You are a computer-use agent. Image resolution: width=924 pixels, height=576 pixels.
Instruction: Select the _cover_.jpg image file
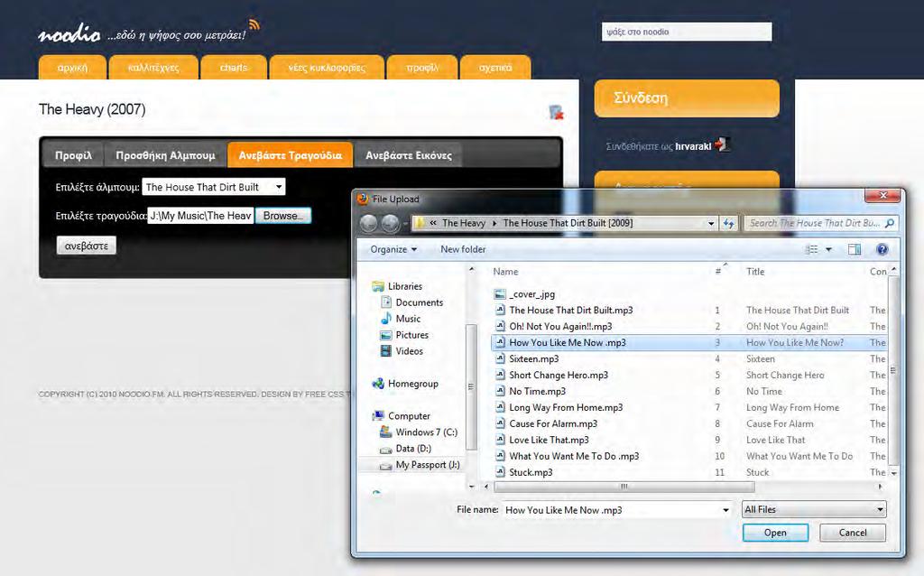pyautogui.click(x=532, y=294)
